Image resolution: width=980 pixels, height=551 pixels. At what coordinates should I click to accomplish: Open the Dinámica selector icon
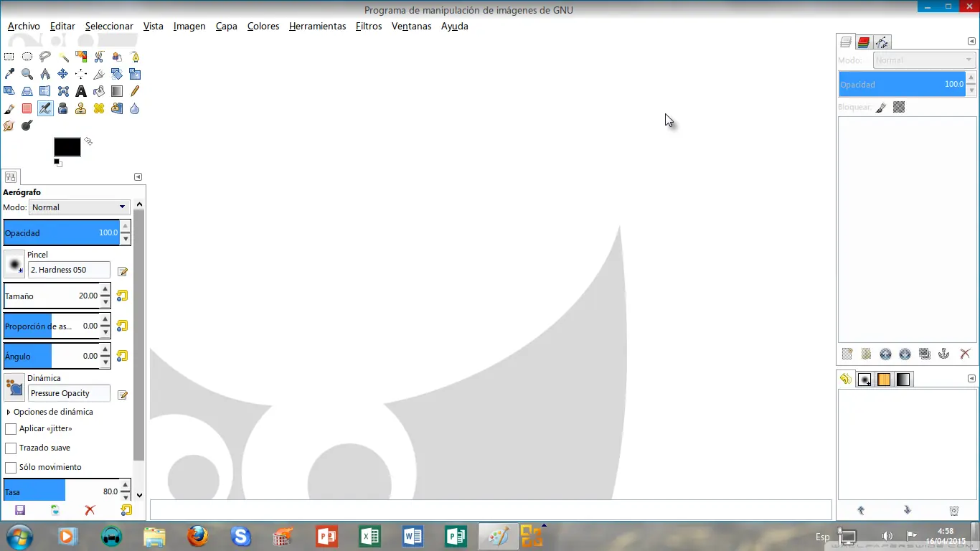coord(14,387)
